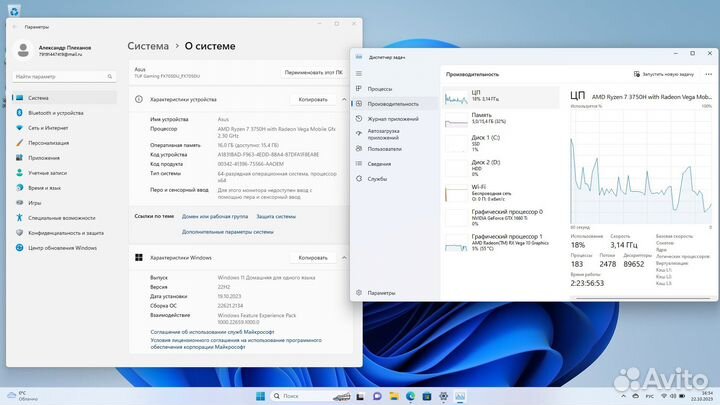The height and width of the screenshot is (405, 720).
Task: Copy Windows specs with Копировать button
Action: (313, 258)
